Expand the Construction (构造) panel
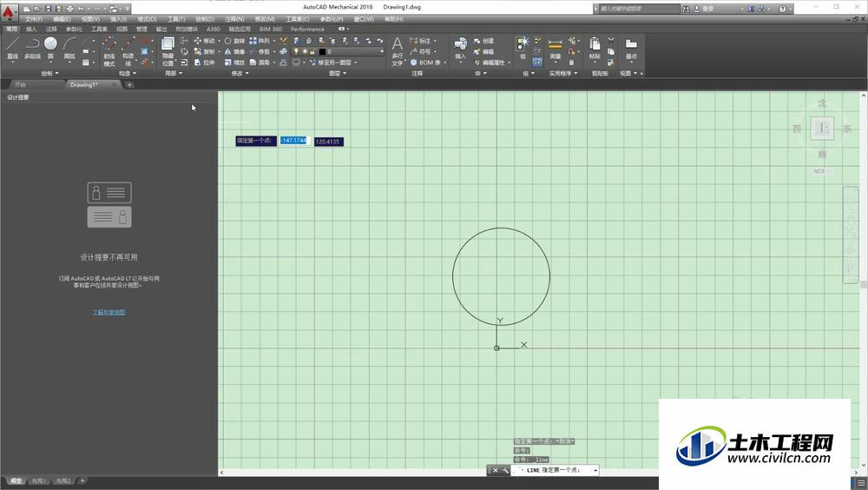This screenshot has height=490, width=868. pos(128,73)
